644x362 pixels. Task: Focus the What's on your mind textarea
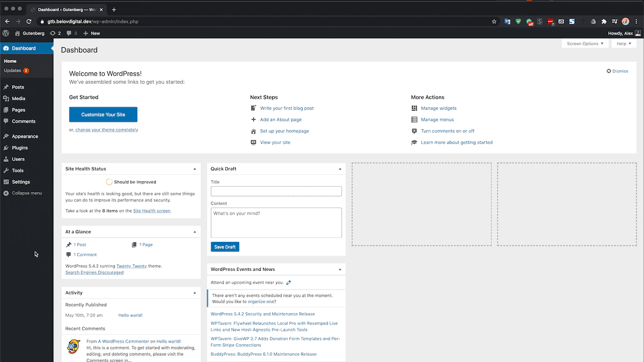pos(276,223)
